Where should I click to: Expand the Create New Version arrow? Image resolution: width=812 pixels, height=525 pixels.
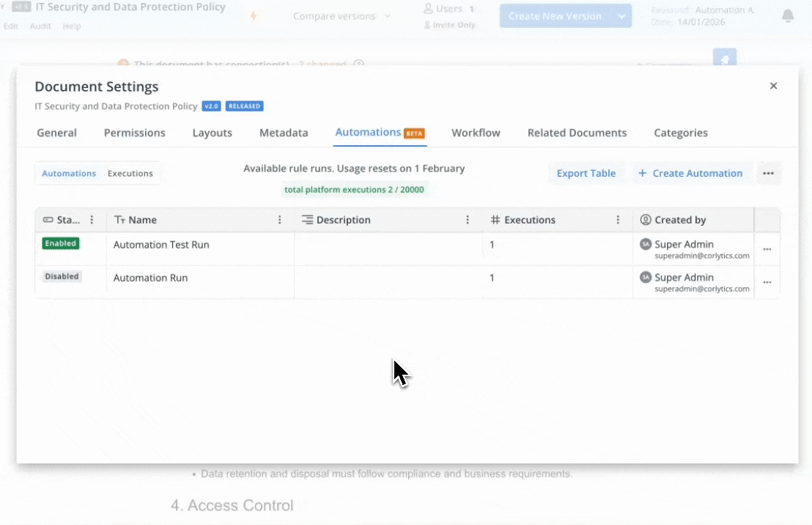point(621,16)
